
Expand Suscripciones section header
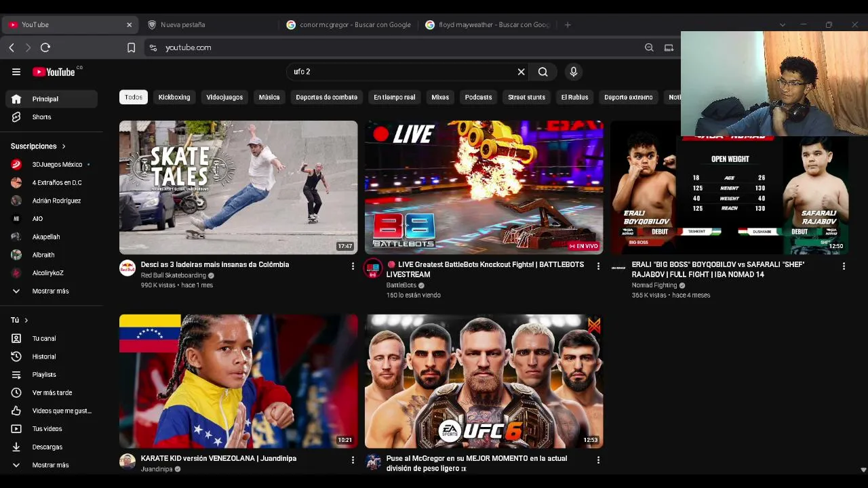pyautogui.click(x=38, y=146)
